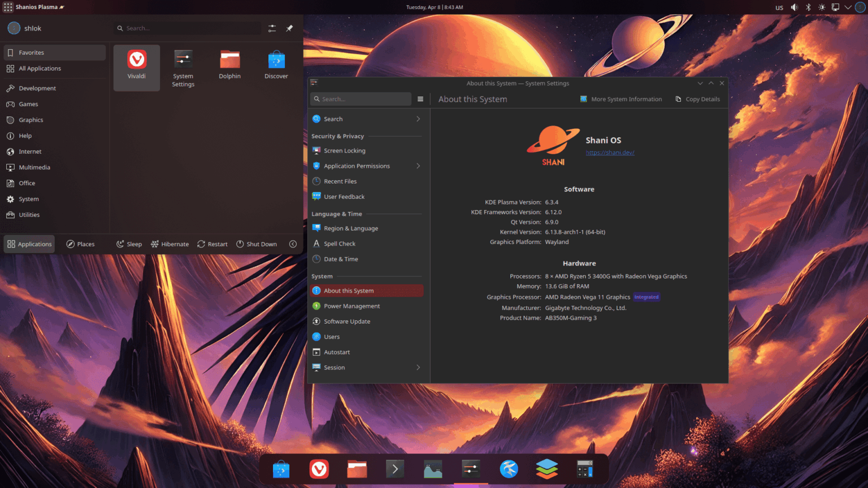
Task: Open Software Update settings
Action: click(x=346, y=321)
